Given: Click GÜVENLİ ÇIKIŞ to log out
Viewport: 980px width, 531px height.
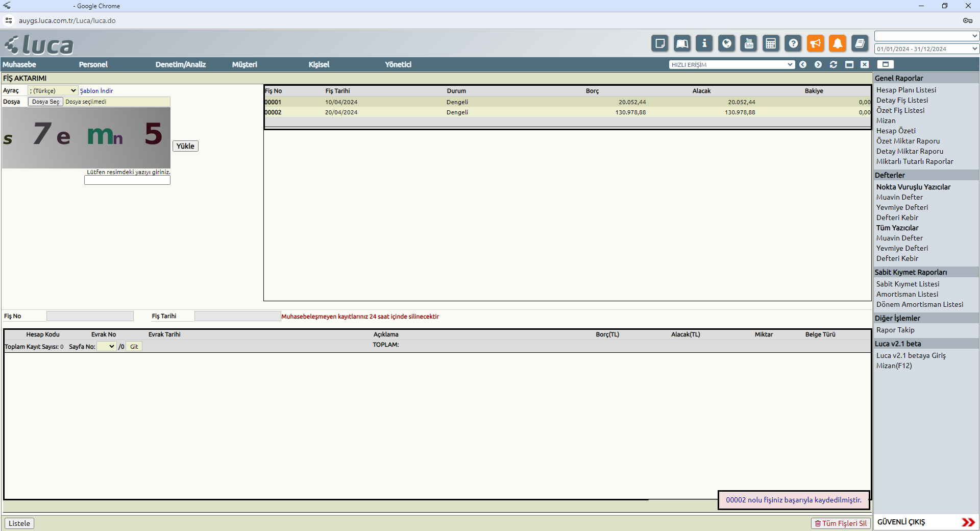Looking at the screenshot, I should [x=901, y=522].
